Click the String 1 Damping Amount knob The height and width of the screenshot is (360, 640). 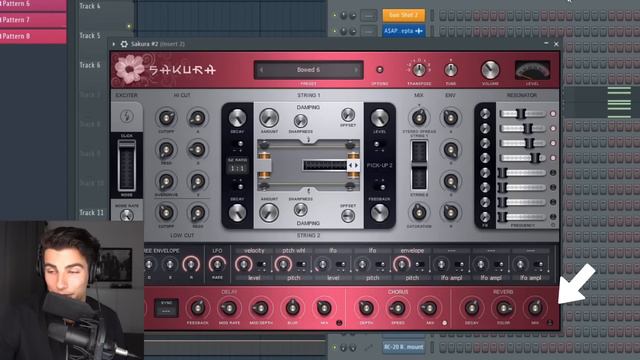pos(269,118)
